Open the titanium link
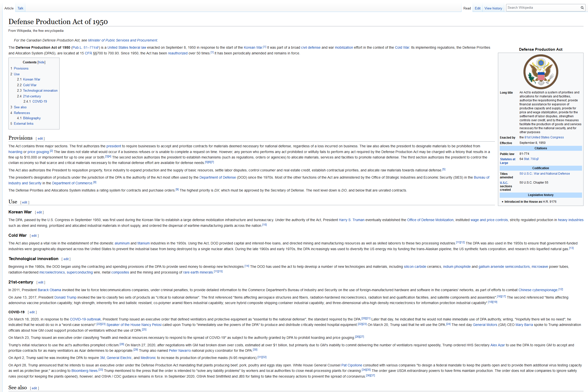Screen dimensions: 588x392 [143, 243]
